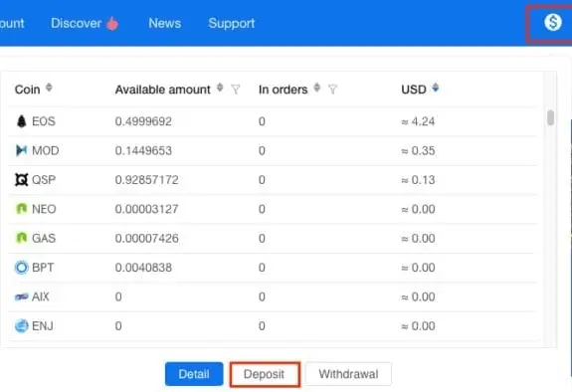
Task: Click the table vertical scrollbar thumb
Action: click(x=550, y=117)
